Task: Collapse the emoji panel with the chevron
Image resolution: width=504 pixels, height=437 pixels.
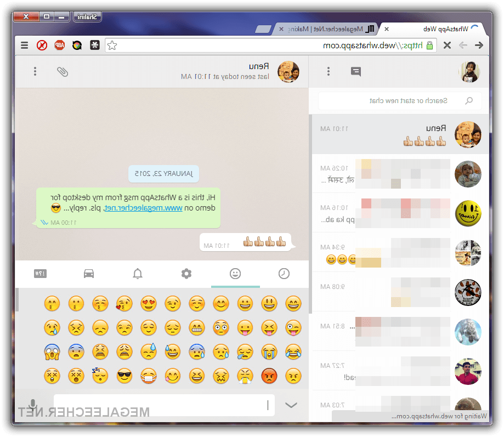Action: point(291,405)
